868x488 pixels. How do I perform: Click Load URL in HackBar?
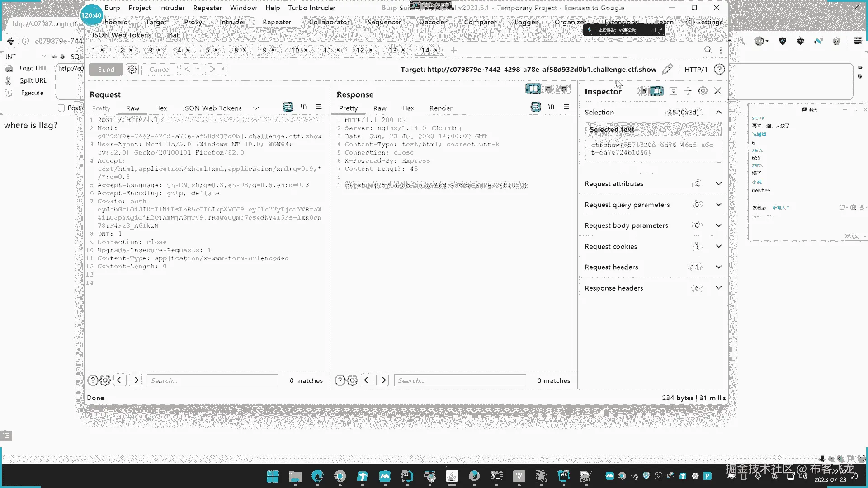(x=33, y=68)
